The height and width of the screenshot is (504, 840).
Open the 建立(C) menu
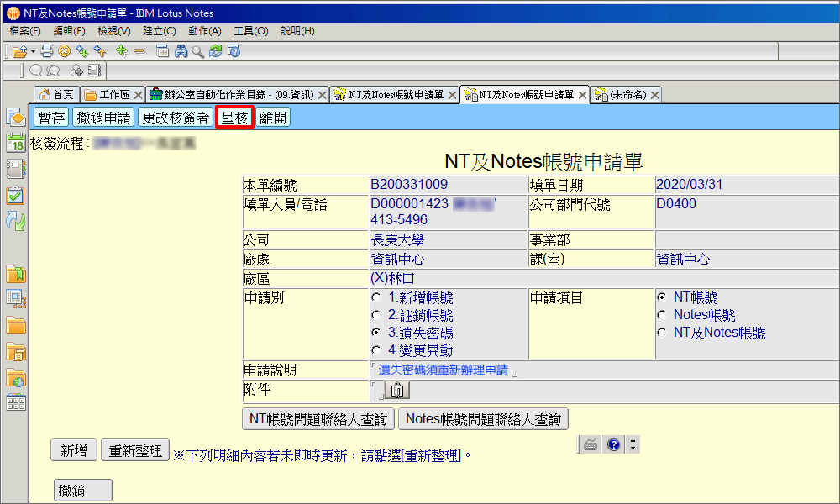[159, 31]
